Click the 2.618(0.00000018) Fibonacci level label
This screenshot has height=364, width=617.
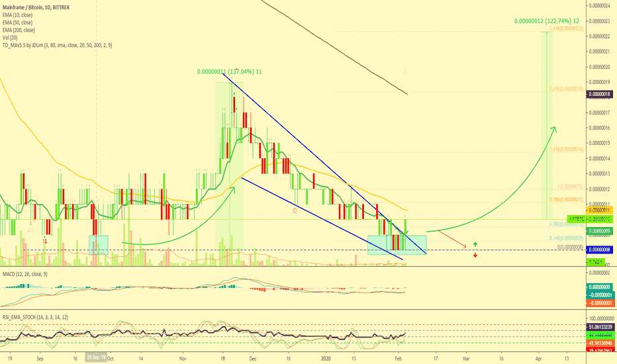click(567, 89)
